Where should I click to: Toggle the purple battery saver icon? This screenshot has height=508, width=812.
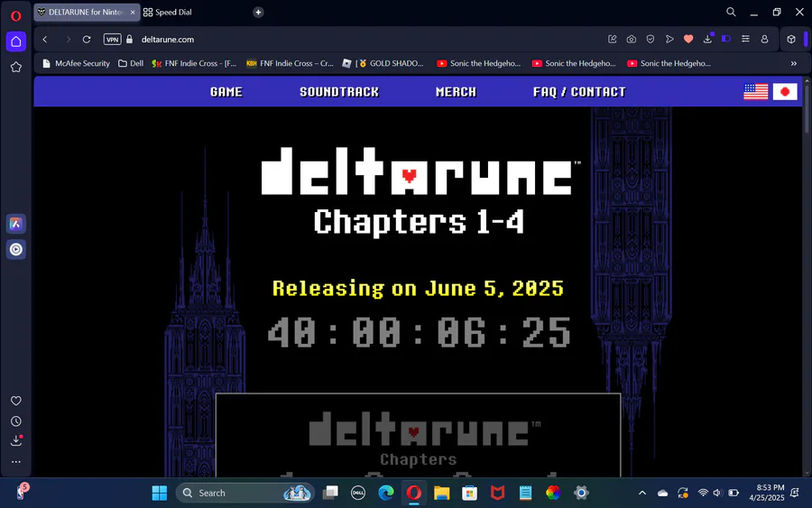pyautogui.click(x=726, y=39)
